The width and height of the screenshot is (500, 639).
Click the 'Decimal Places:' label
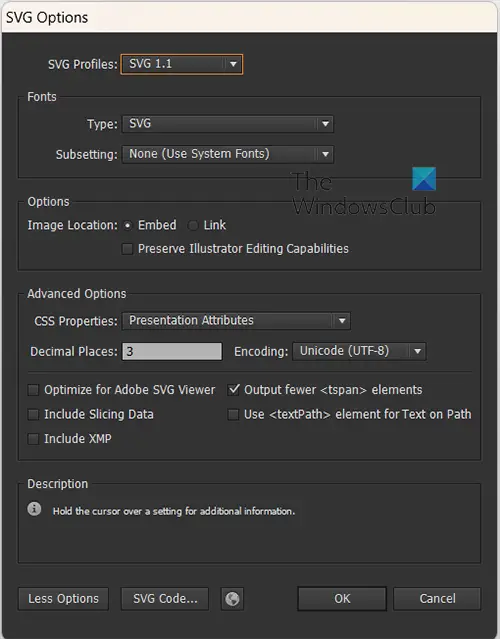pyautogui.click(x=74, y=352)
